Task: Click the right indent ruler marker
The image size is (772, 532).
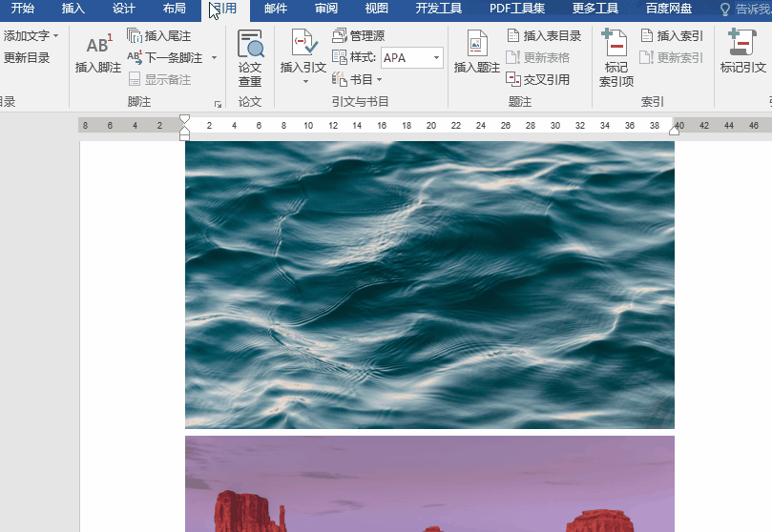Action: [674, 131]
